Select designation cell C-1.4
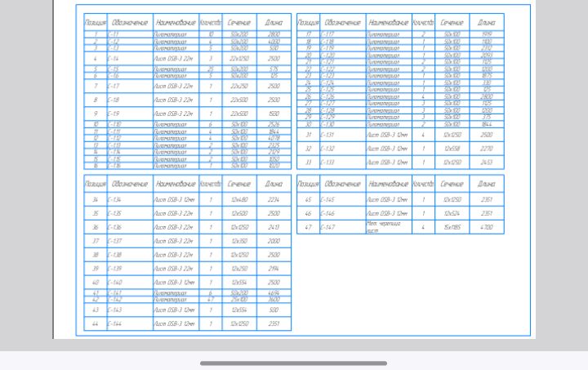This screenshot has width=588, height=370. tap(130, 59)
